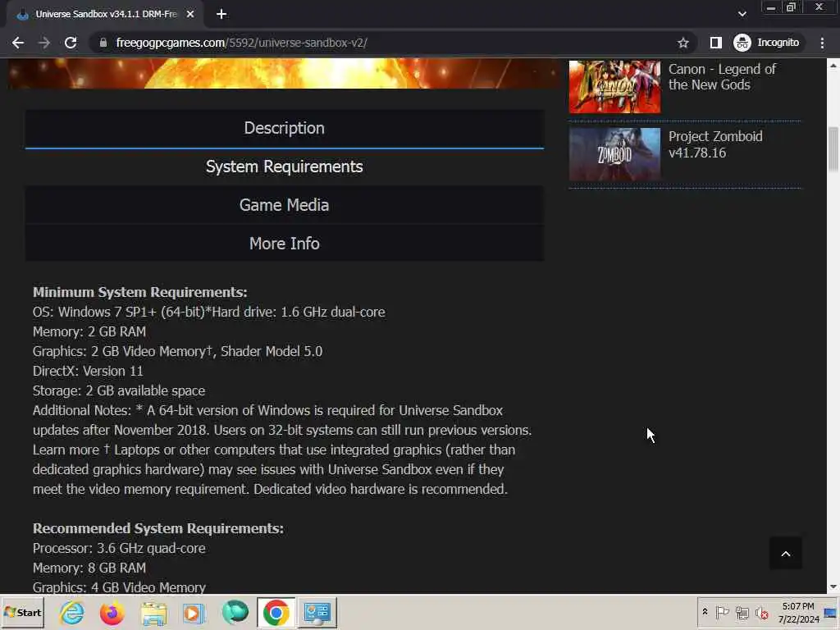Screen dimensions: 840x630
Task: Click the 'DirectX: Version 11' line
Action: coord(88,372)
